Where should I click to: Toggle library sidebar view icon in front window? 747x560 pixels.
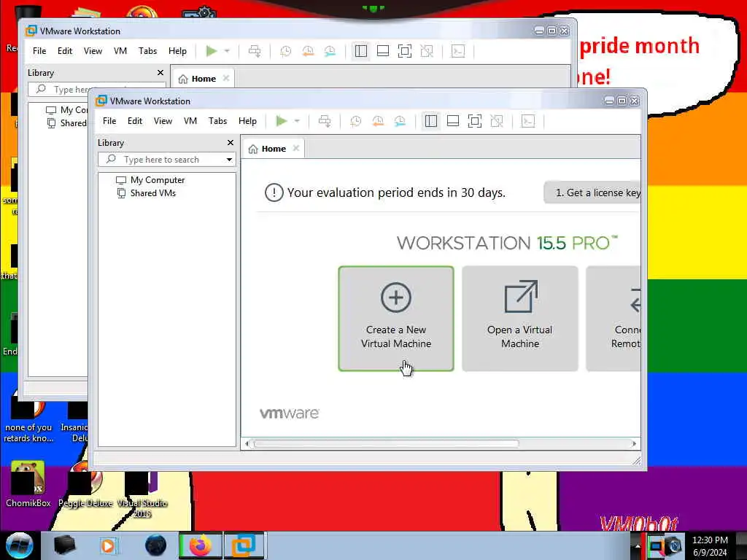(430, 121)
